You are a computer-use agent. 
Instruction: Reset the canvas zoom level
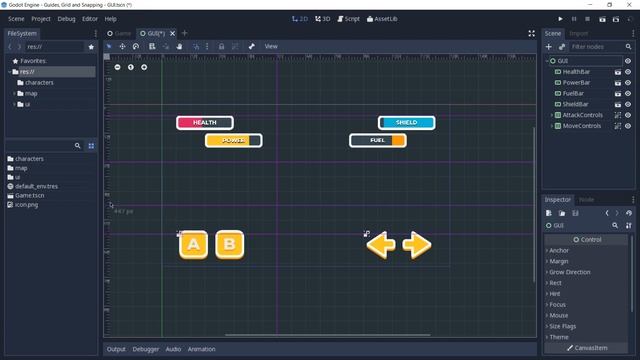[x=131, y=67]
